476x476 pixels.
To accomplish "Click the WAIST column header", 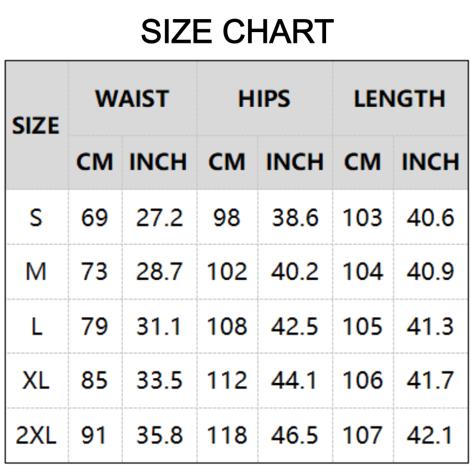I will [x=132, y=99].
